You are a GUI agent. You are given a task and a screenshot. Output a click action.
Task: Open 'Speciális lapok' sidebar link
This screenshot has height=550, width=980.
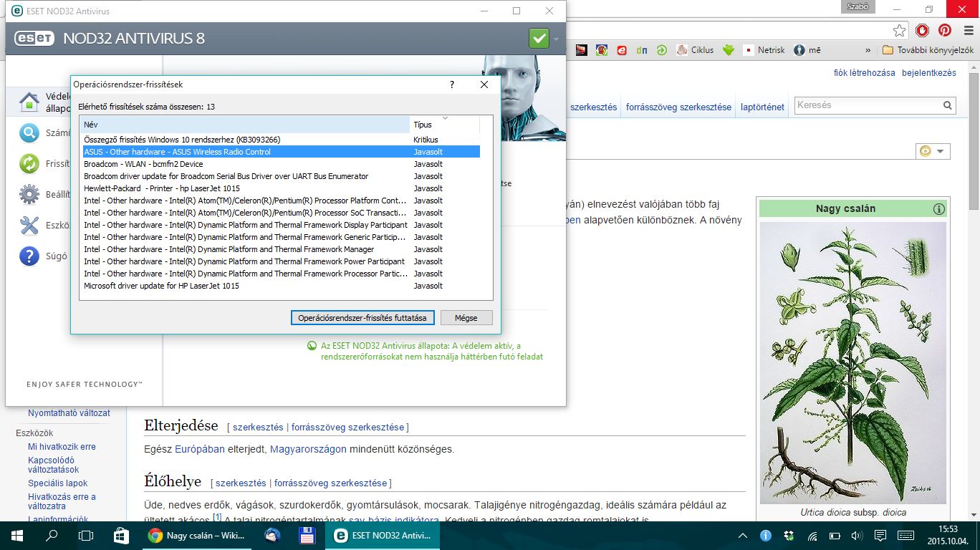(x=57, y=483)
